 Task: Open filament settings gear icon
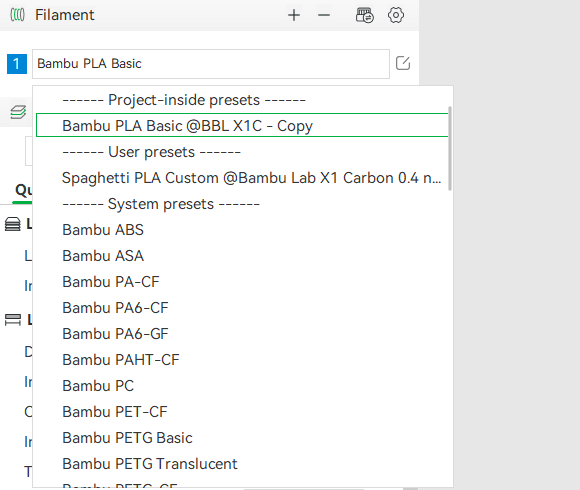(396, 15)
